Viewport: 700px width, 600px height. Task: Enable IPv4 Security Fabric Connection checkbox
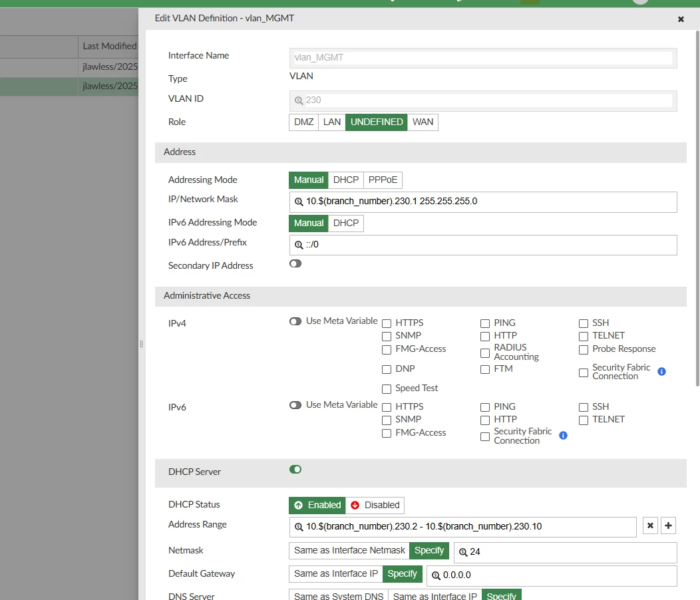tap(584, 373)
